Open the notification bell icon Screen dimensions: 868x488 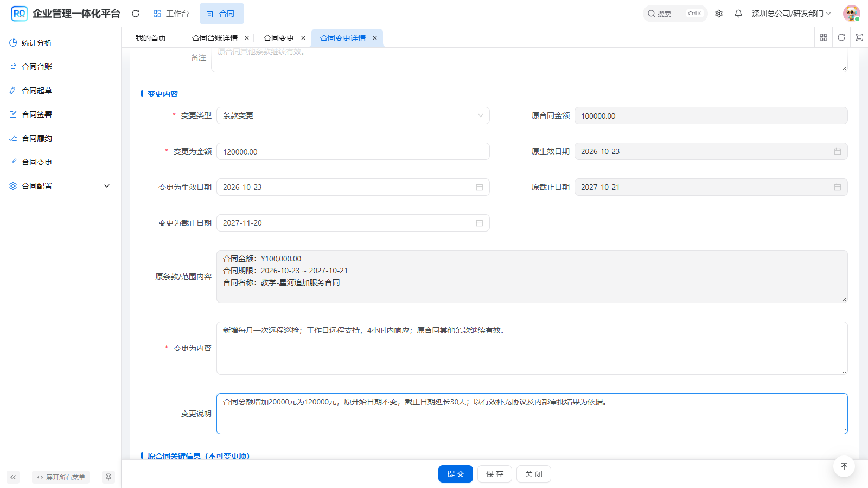point(738,14)
